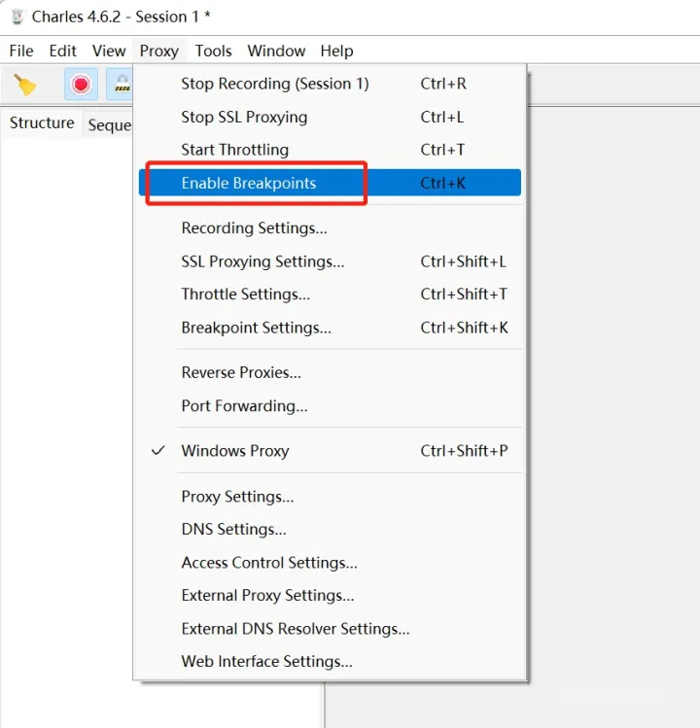Open Access Control Settings...

(330, 563)
